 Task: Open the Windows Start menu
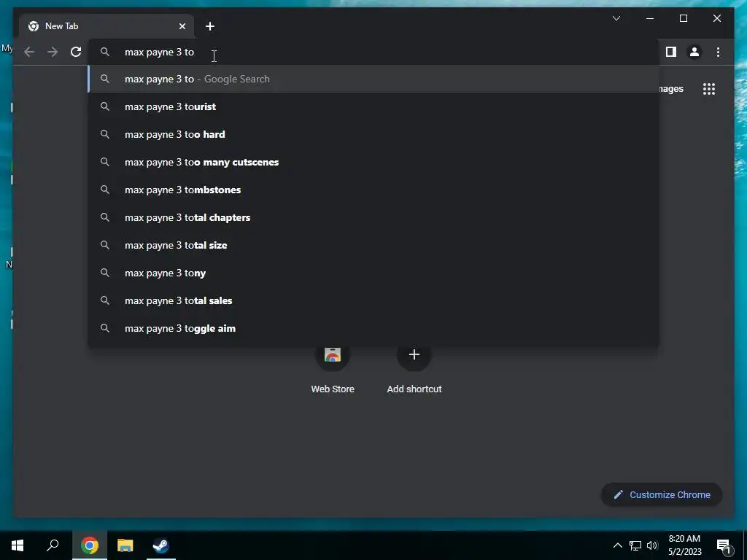18,545
